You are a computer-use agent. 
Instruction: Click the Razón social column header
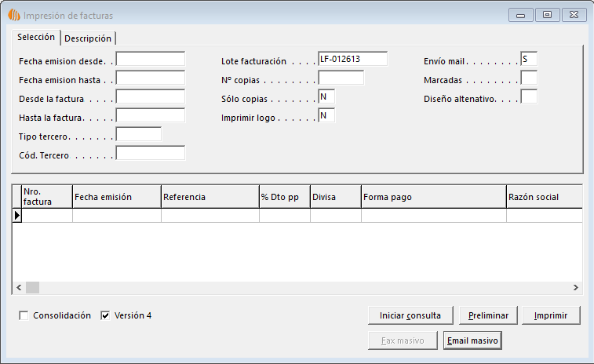point(543,197)
